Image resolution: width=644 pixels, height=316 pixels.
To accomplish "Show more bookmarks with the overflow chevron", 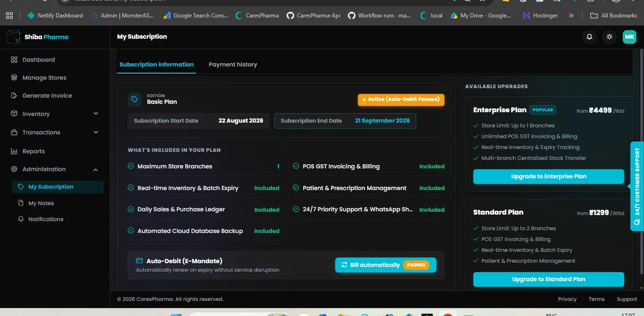I will pos(571,16).
